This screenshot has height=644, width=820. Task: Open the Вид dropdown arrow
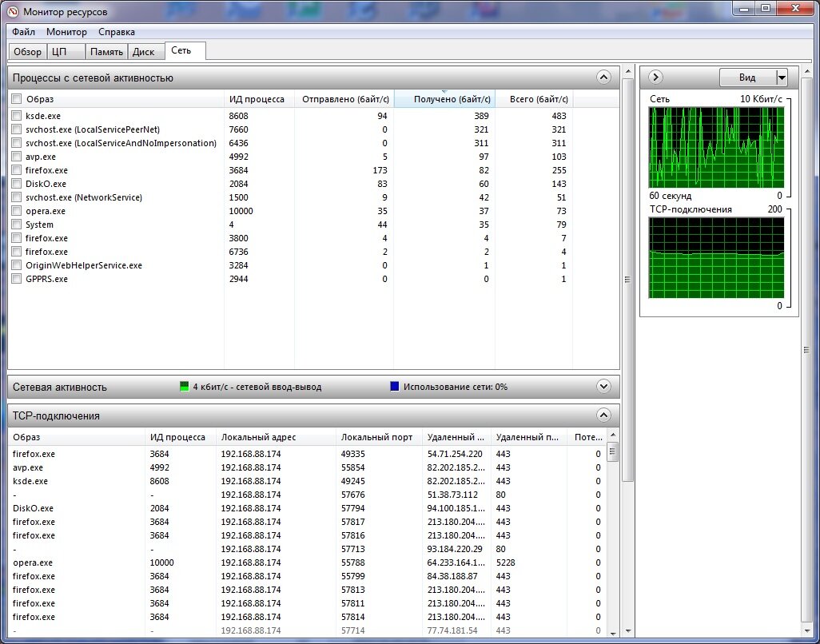click(782, 78)
